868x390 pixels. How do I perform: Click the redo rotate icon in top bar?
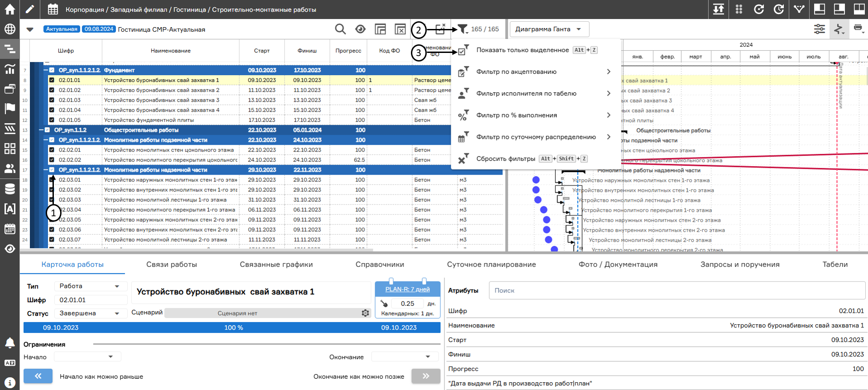[x=779, y=9]
